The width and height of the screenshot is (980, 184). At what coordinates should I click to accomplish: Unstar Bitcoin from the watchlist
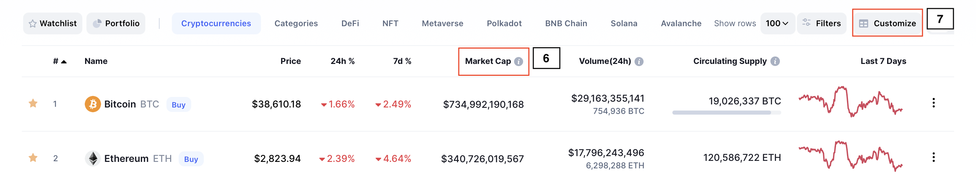[33, 103]
